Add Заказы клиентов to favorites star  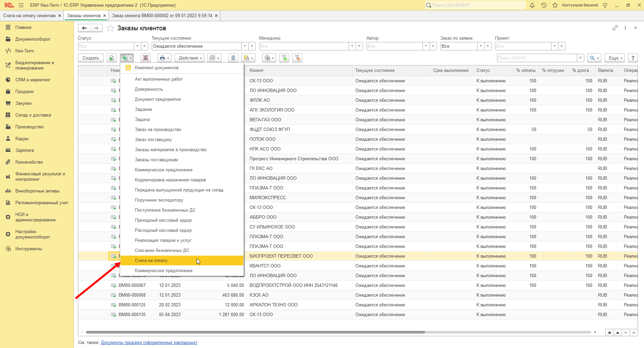(x=110, y=28)
